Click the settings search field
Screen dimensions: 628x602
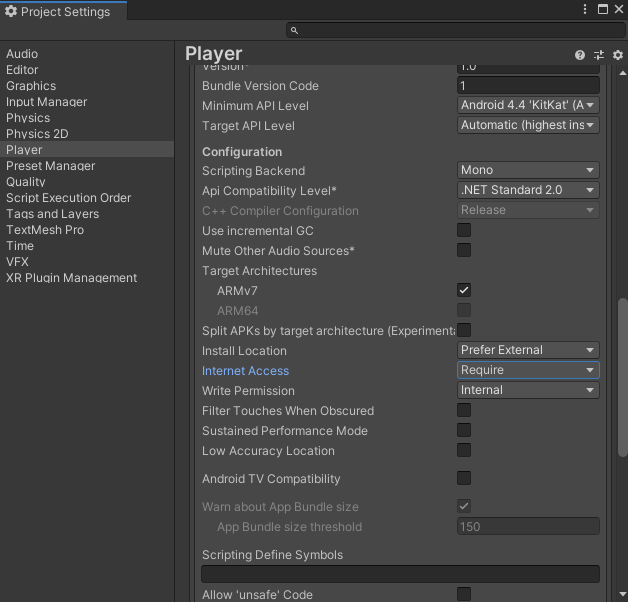[456, 30]
